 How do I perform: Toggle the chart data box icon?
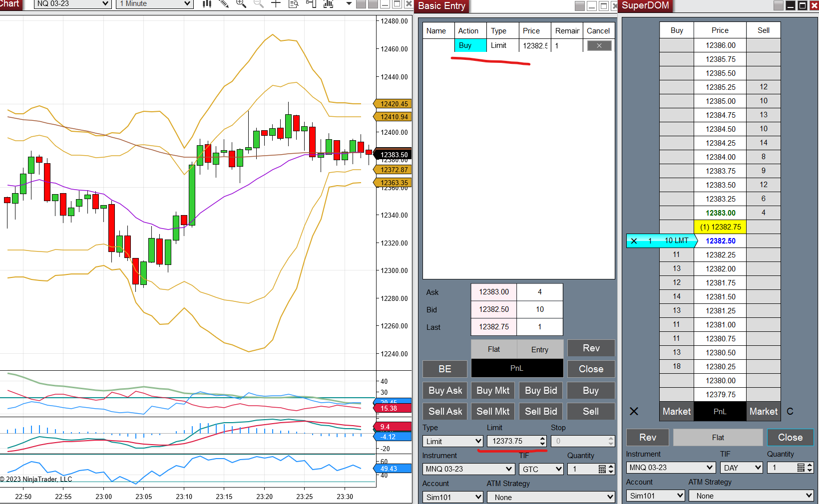click(294, 3)
